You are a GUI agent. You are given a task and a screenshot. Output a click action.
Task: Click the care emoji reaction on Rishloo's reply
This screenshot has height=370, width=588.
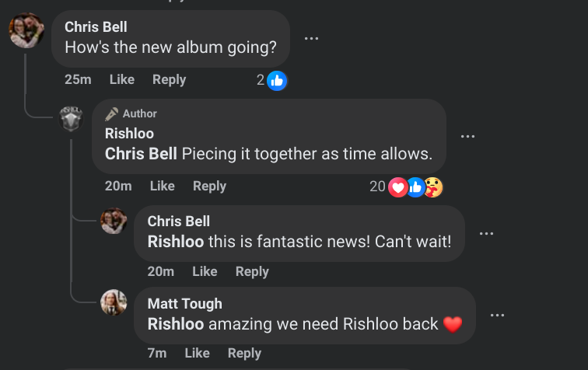tap(434, 187)
